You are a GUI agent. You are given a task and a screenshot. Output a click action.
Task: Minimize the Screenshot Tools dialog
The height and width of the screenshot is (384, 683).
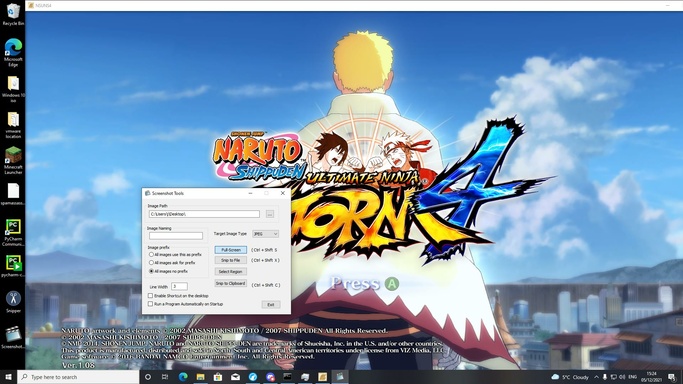[x=250, y=193]
